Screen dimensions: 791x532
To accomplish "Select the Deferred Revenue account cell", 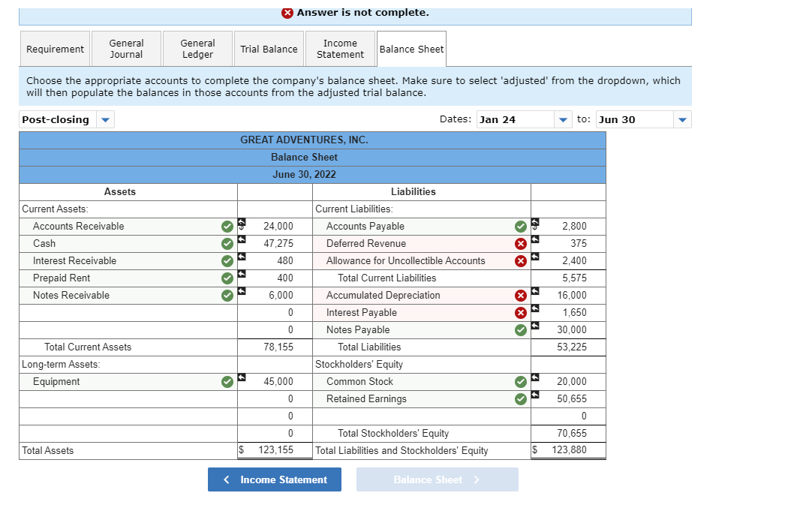I will 422,244.
